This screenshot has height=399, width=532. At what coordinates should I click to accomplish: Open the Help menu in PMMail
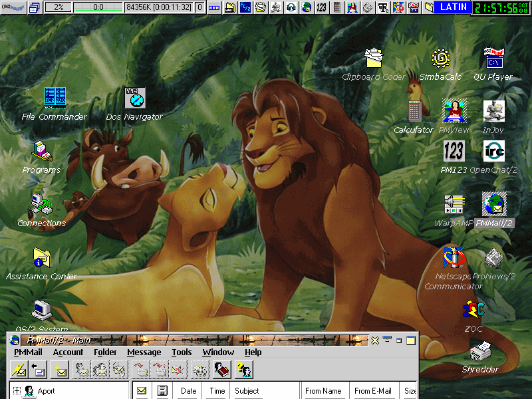tap(253, 352)
